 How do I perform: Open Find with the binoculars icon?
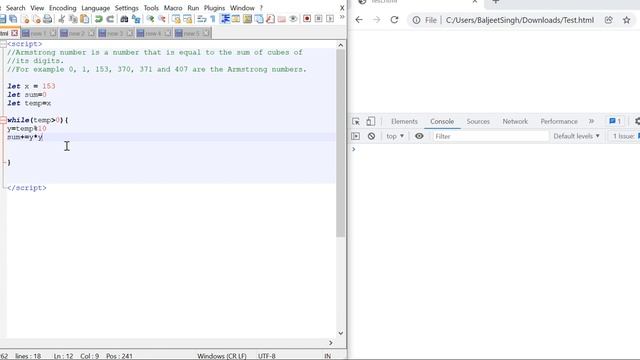124,19
